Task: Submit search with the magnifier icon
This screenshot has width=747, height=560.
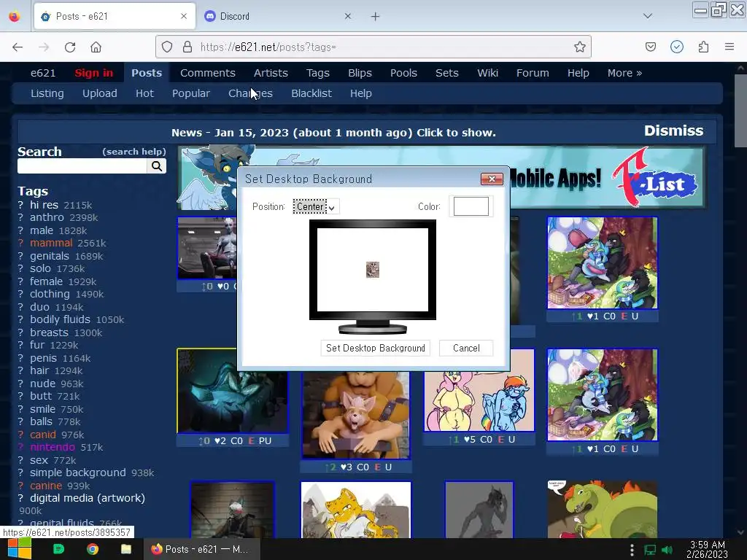Action: click(157, 166)
